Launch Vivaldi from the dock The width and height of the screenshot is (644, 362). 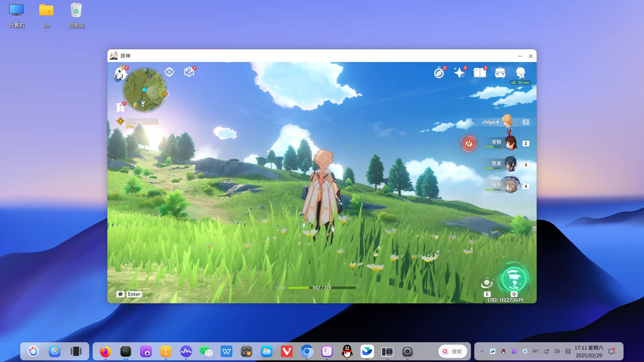tap(287, 351)
